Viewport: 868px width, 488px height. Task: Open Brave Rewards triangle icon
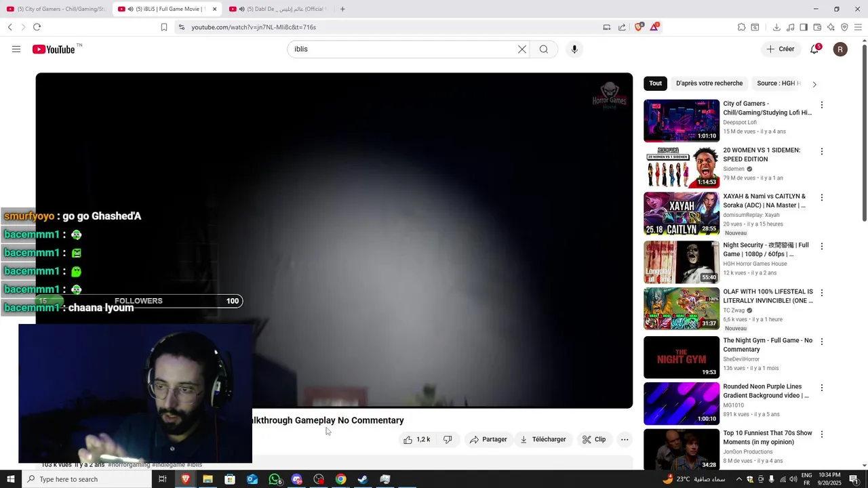pyautogui.click(x=654, y=27)
